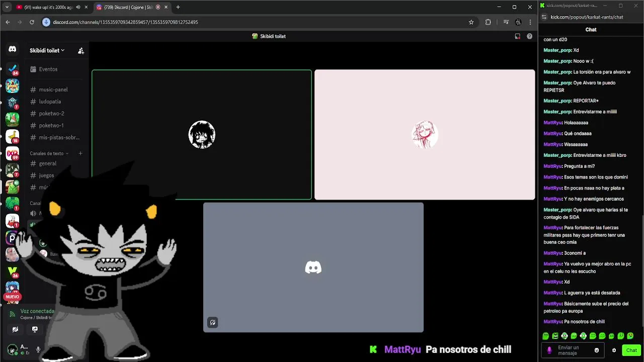This screenshot has height=362, width=644.
Task: Mute the YouTube tab speaker icon
Action: tap(77, 7)
